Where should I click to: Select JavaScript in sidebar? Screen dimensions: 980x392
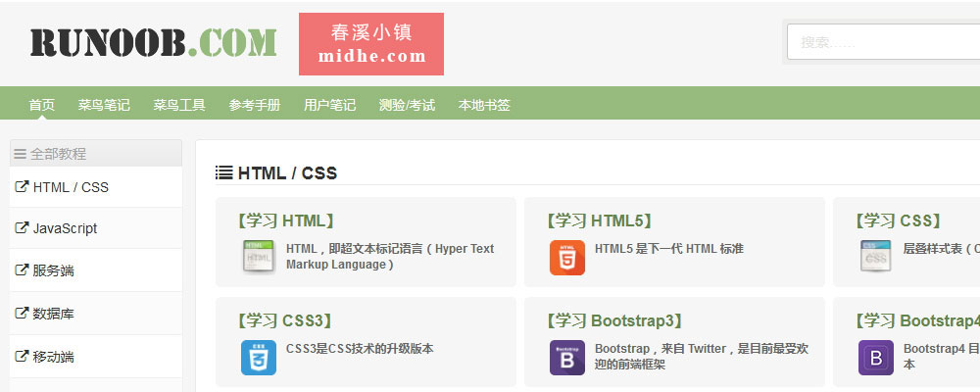pos(65,228)
